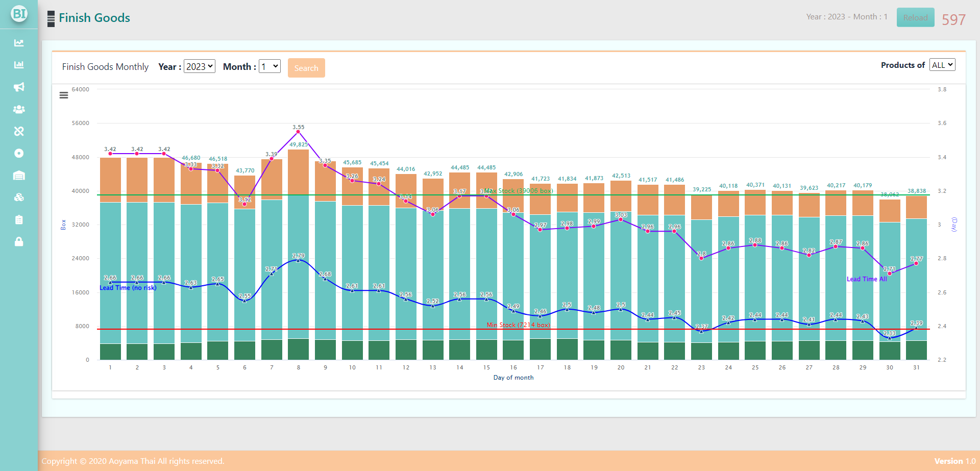Image resolution: width=980 pixels, height=471 pixels.
Task: Click the broken link sidebar icon
Action: 19,131
